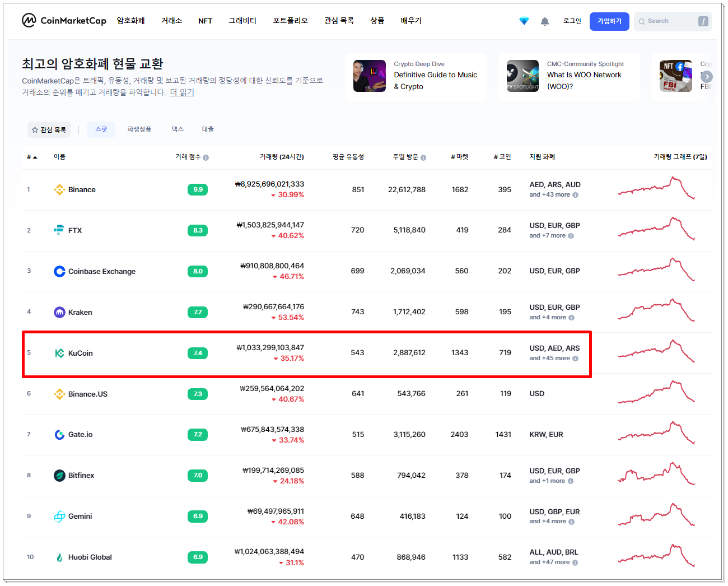Click info icon next to 주별 방문
728x586 pixels.
pos(423,157)
